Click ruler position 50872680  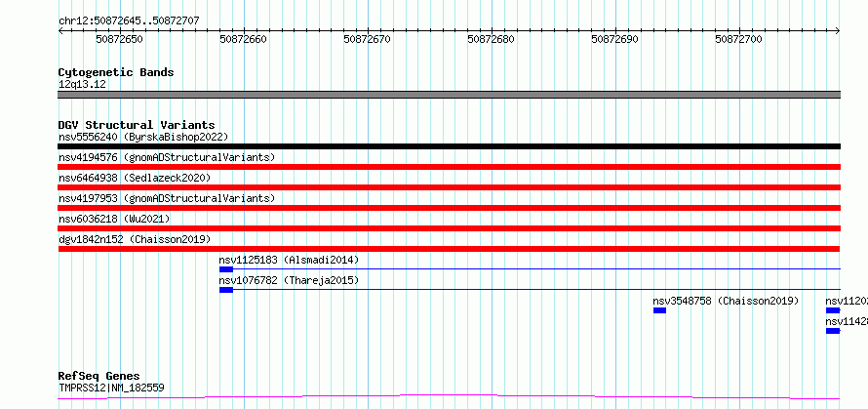[x=491, y=39]
